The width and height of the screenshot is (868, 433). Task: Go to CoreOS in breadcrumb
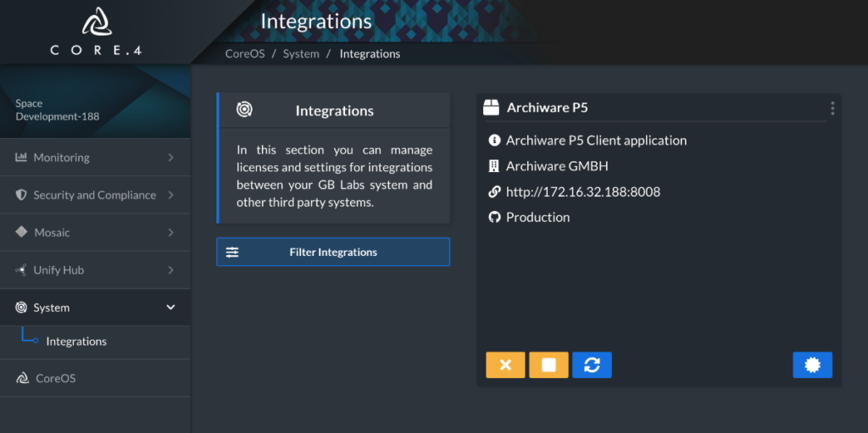click(245, 53)
